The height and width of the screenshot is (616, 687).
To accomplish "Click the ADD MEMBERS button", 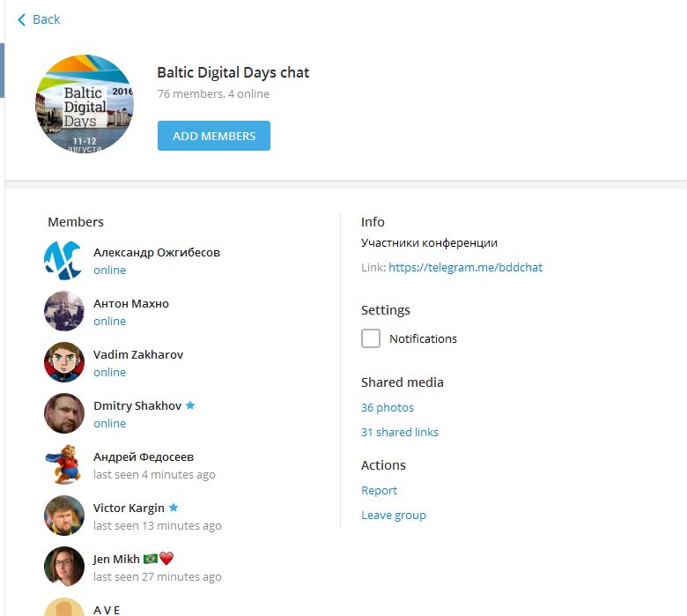I will (214, 136).
